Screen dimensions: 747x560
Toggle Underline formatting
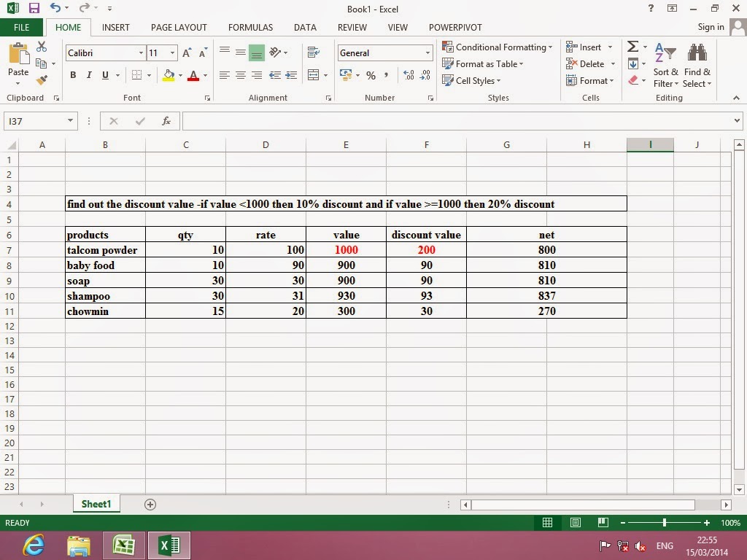tap(105, 75)
